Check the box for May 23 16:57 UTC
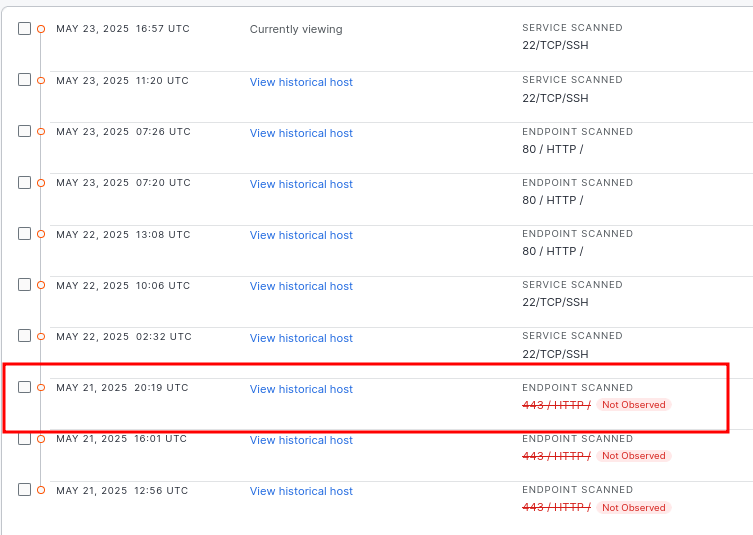 [25, 29]
